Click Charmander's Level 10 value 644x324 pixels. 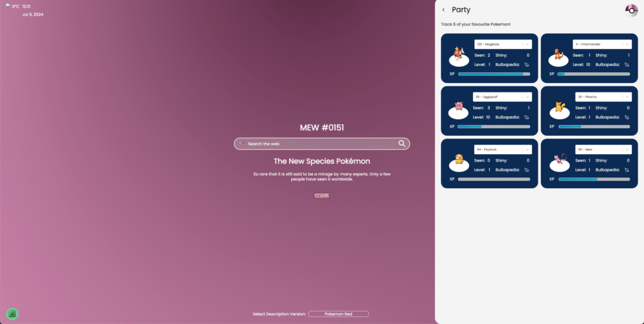click(588, 65)
